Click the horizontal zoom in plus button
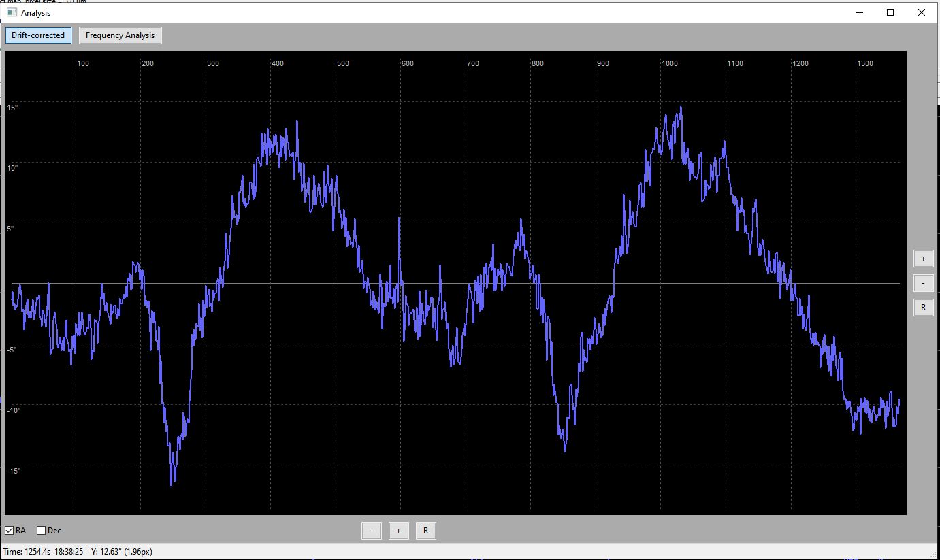 click(x=398, y=531)
